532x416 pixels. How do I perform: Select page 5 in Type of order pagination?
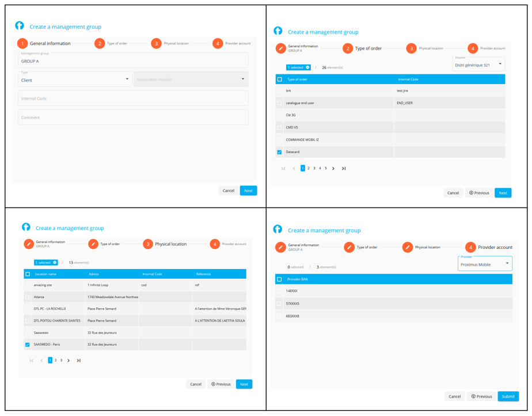pos(326,169)
